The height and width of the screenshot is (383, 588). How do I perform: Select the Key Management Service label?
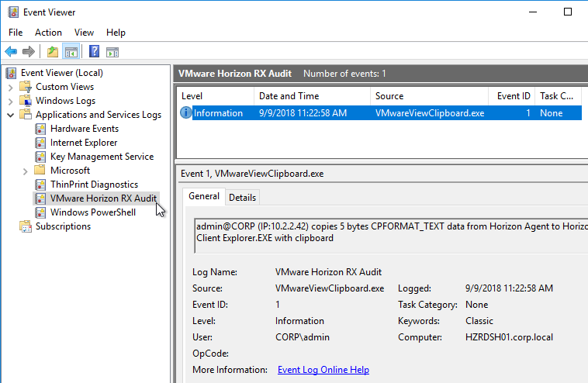click(x=102, y=157)
